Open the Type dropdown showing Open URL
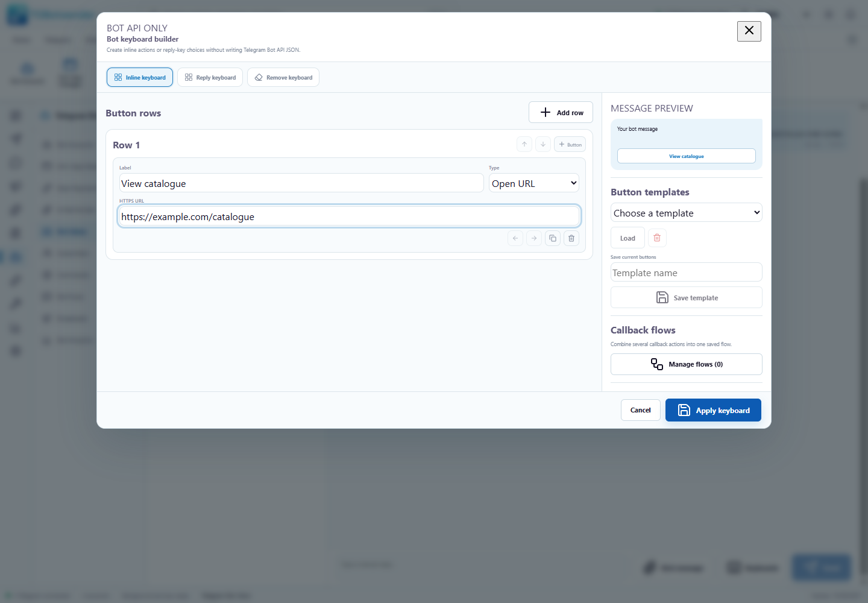Image resolution: width=868 pixels, height=603 pixels. pos(534,183)
